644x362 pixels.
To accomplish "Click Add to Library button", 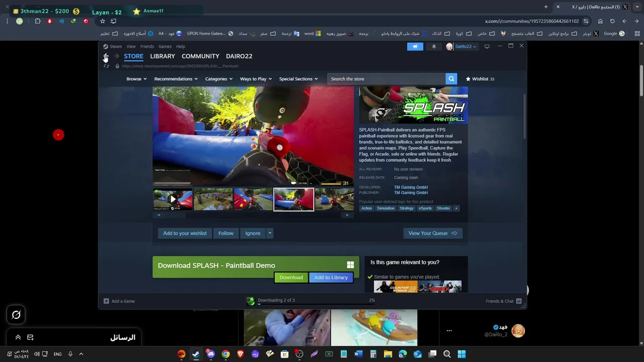I will click(331, 278).
